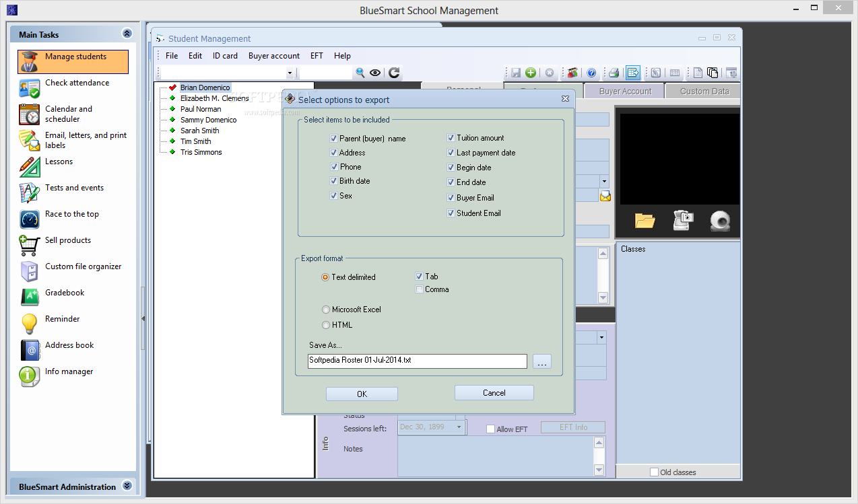
Task: Click OK to export
Action: tap(362, 394)
